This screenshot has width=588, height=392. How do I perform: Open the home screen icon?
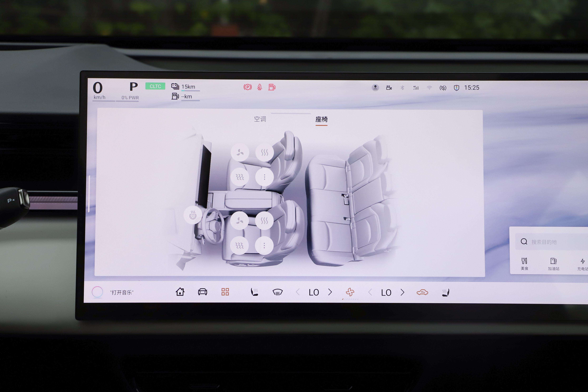(x=180, y=292)
